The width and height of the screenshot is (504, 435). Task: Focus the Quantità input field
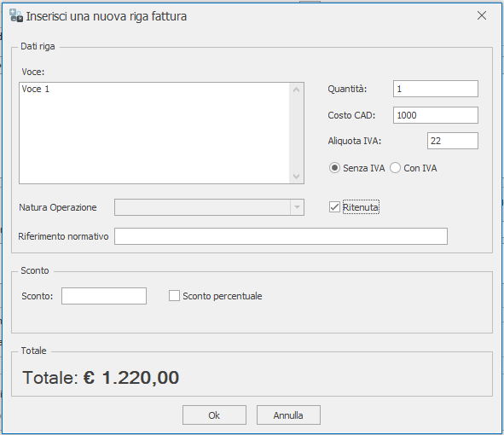tap(436, 89)
